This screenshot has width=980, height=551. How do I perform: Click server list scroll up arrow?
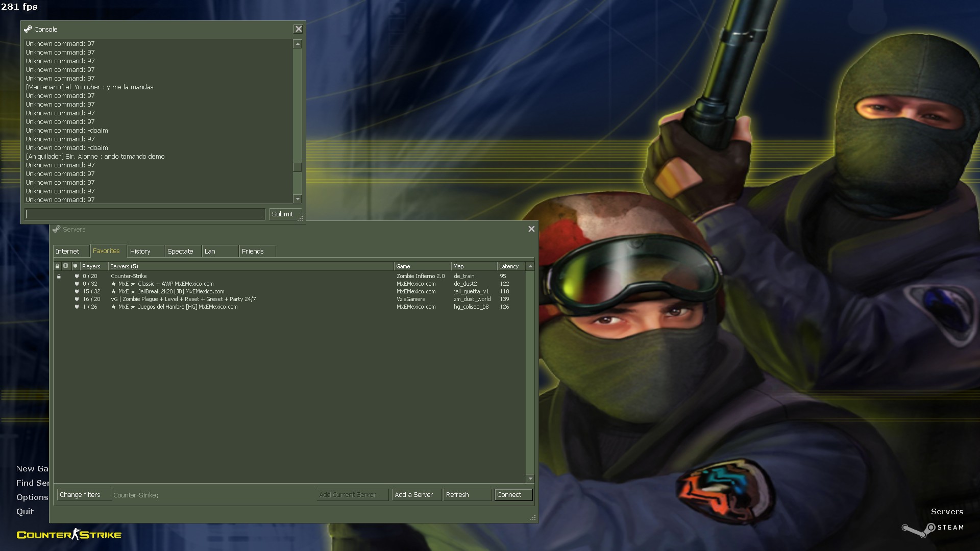click(x=530, y=266)
